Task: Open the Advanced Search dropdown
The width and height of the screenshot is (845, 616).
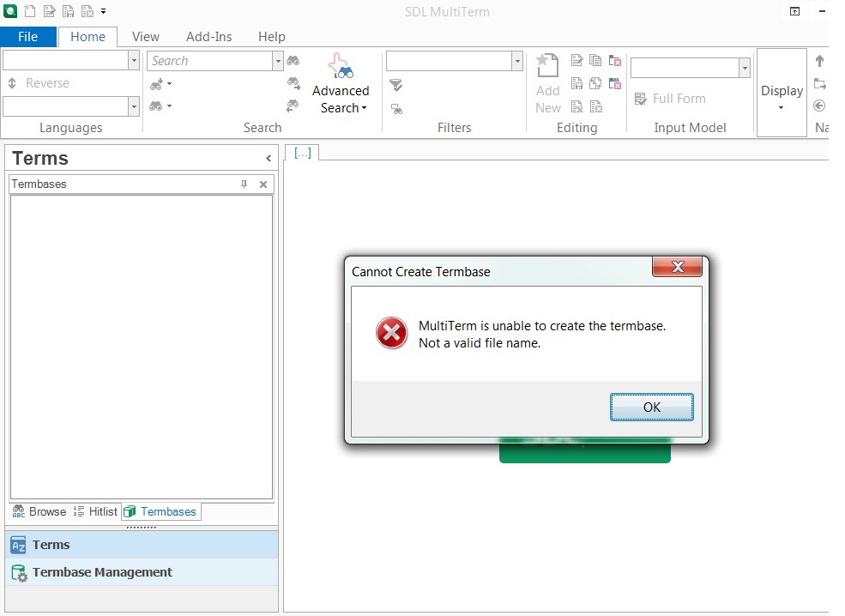Action: pos(341,83)
